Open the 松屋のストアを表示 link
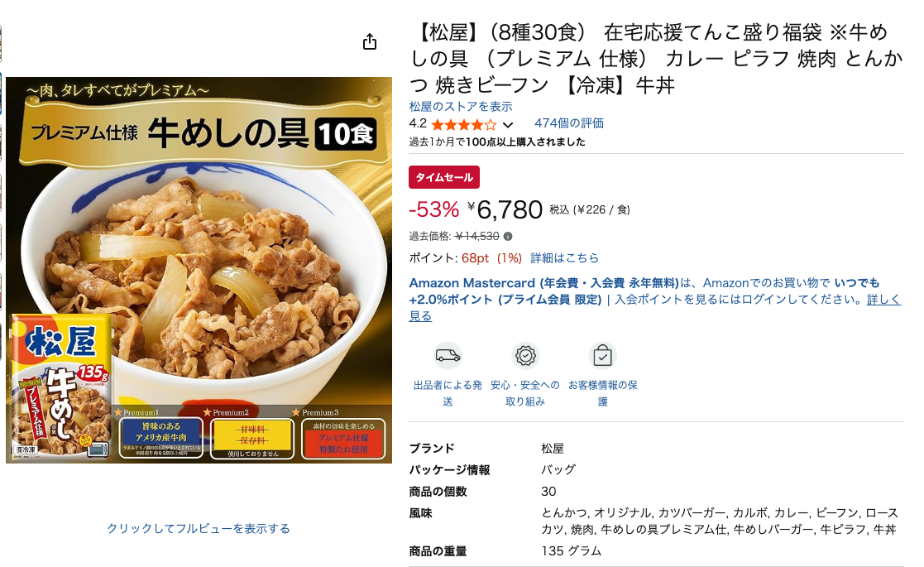This screenshot has width=924, height=567. tap(461, 107)
